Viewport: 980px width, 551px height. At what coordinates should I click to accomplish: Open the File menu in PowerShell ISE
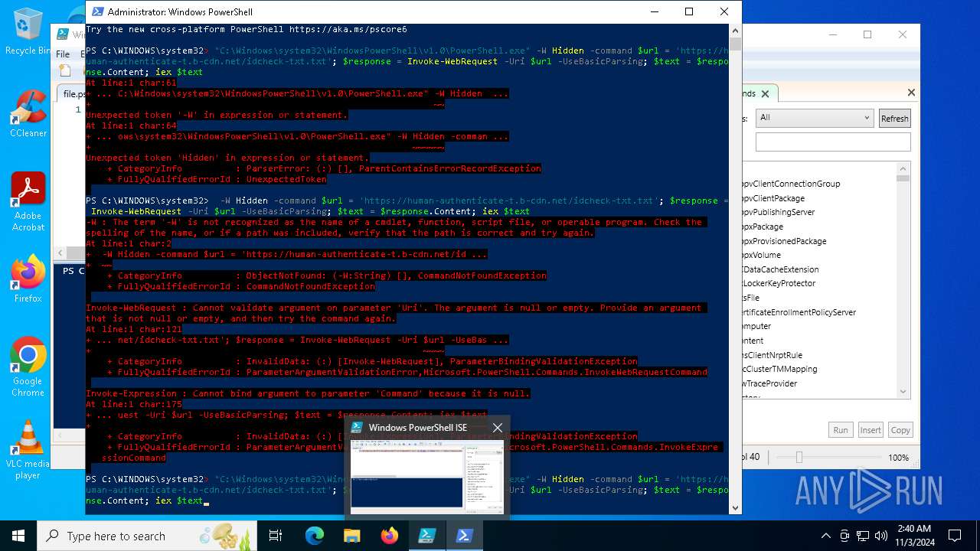[x=63, y=54]
